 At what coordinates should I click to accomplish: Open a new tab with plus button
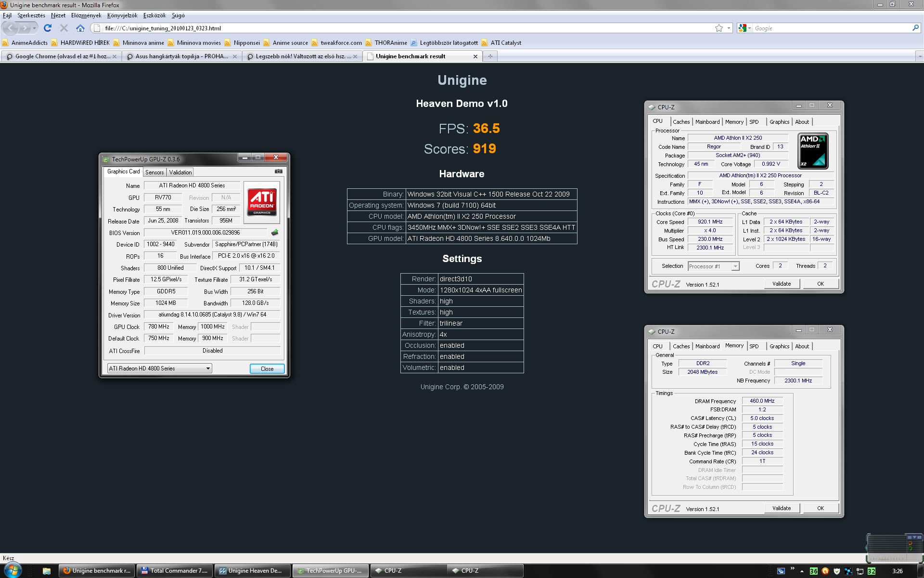[490, 56]
